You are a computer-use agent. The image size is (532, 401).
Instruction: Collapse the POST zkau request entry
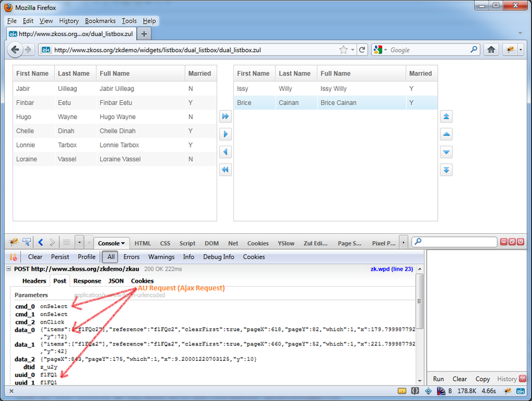tap(9, 269)
